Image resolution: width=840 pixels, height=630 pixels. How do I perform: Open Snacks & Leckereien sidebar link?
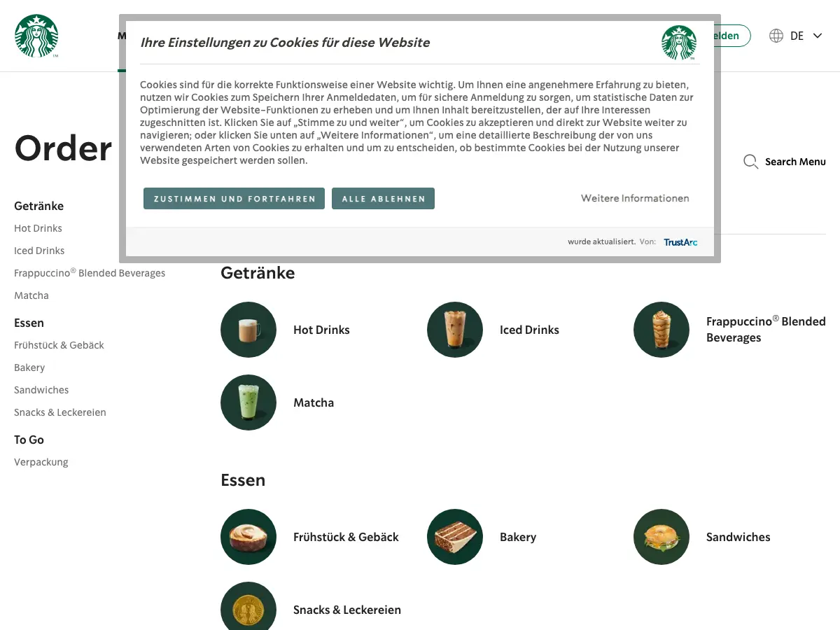pos(60,412)
